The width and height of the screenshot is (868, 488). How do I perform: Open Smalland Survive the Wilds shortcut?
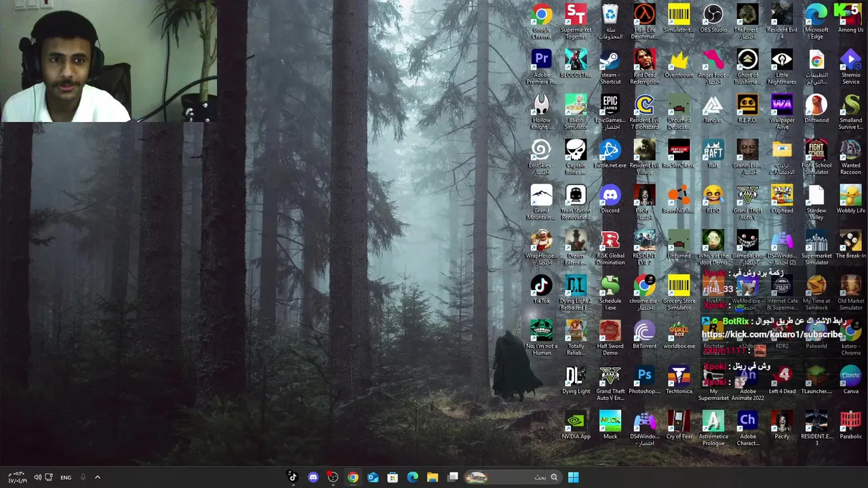tap(850, 111)
